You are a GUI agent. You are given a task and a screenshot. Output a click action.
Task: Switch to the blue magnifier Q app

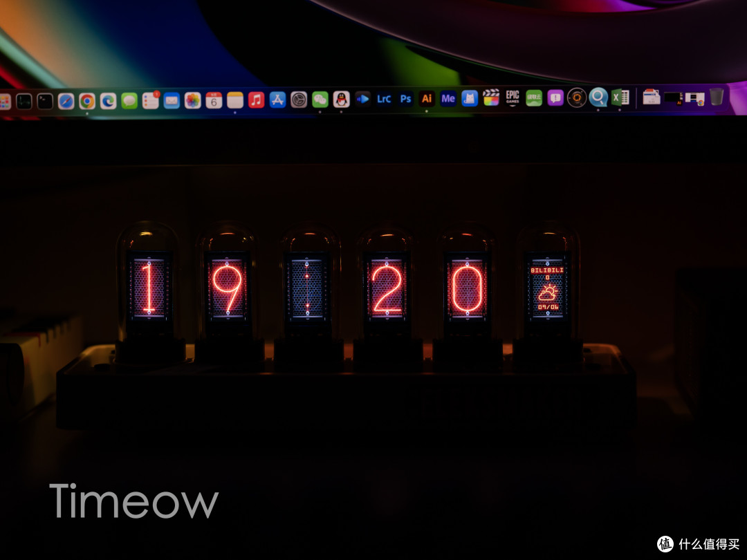click(598, 97)
